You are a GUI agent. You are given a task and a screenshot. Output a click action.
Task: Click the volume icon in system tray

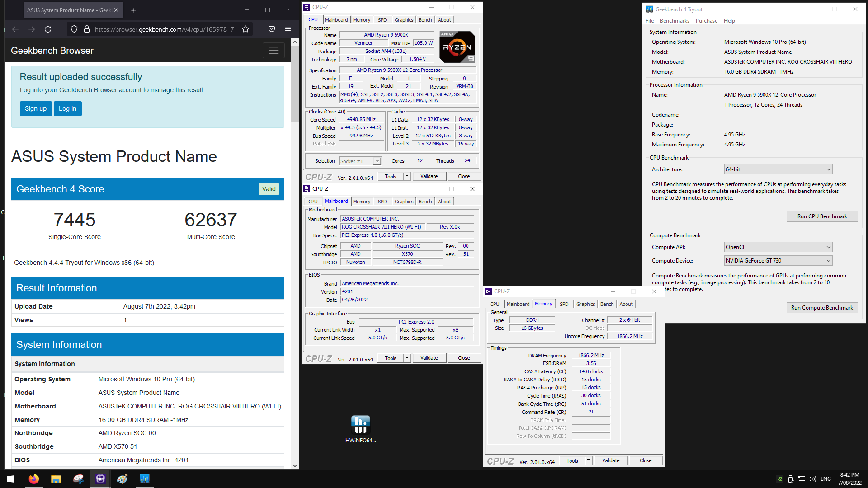[812, 479]
